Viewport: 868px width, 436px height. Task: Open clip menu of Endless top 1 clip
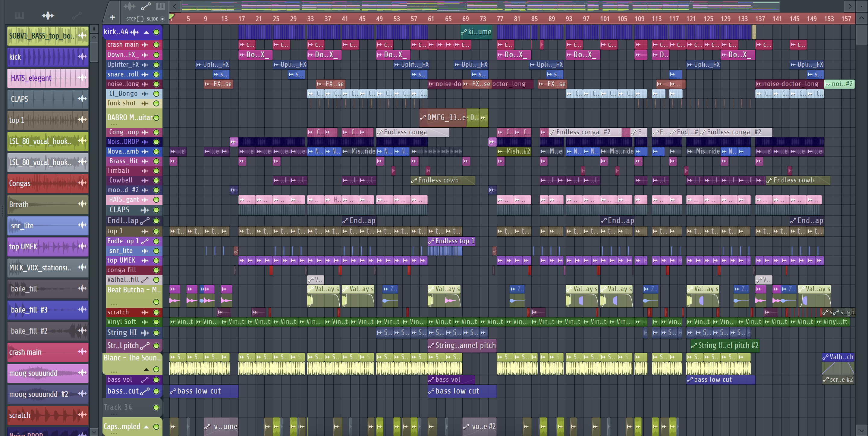click(x=431, y=241)
